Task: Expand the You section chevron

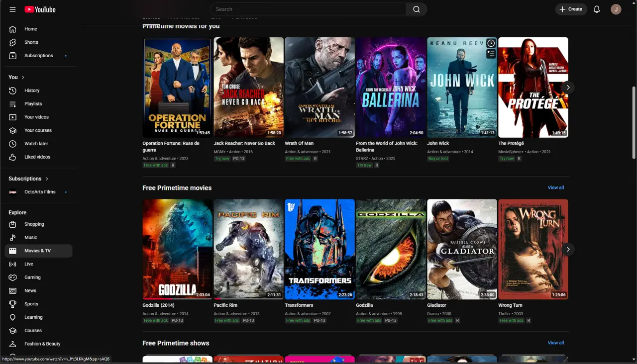Action: click(23, 77)
